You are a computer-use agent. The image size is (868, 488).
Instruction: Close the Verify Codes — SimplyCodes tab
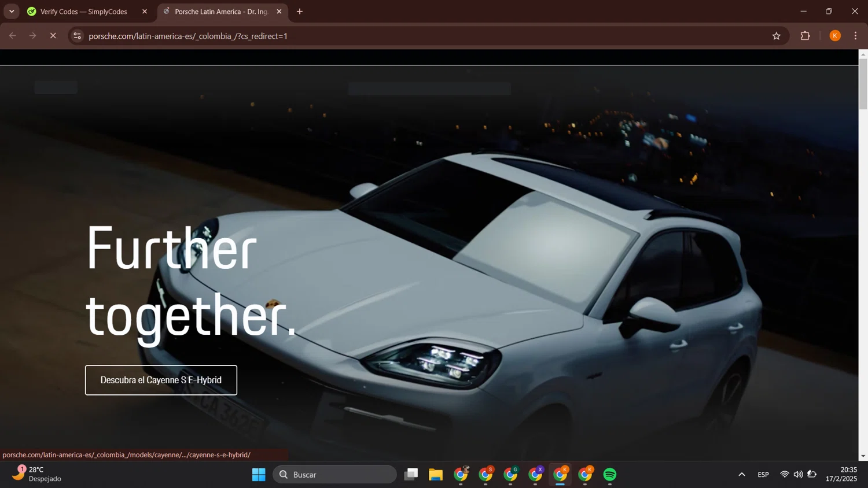[x=145, y=12]
